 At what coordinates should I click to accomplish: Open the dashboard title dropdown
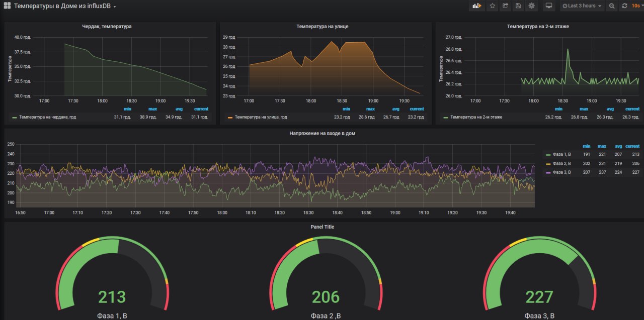point(65,6)
